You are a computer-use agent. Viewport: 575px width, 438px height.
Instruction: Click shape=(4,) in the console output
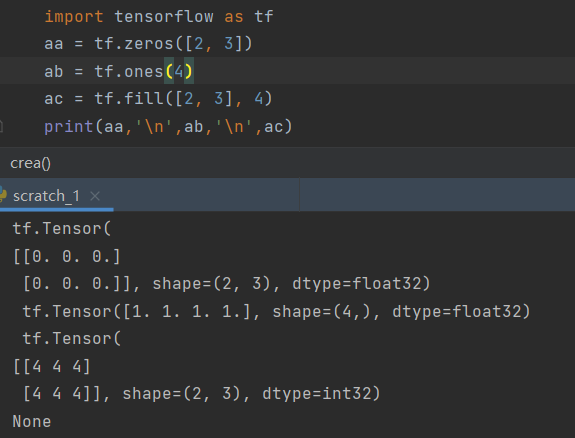(x=321, y=311)
